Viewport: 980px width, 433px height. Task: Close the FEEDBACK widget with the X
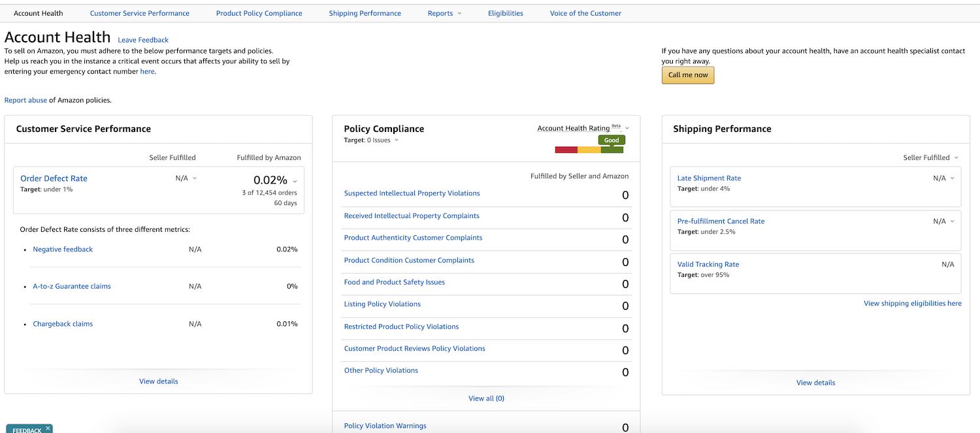tap(48, 428)
